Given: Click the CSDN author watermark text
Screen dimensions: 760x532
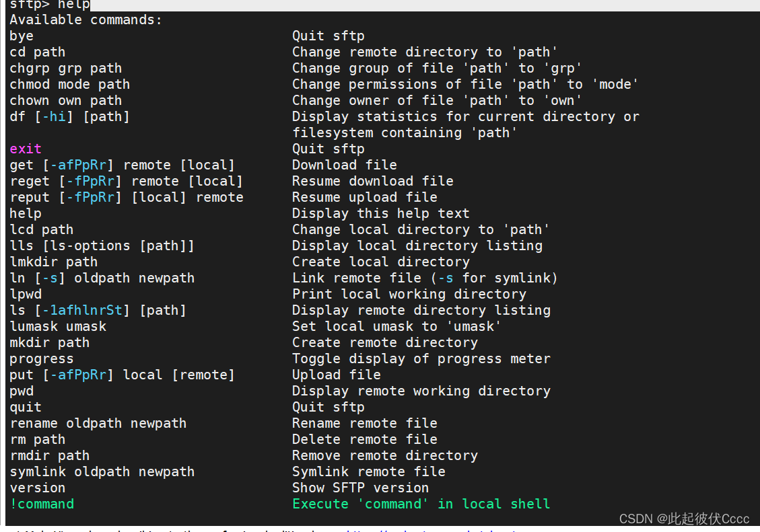Looking at the screenshot, I should click(x=684, y=519).
